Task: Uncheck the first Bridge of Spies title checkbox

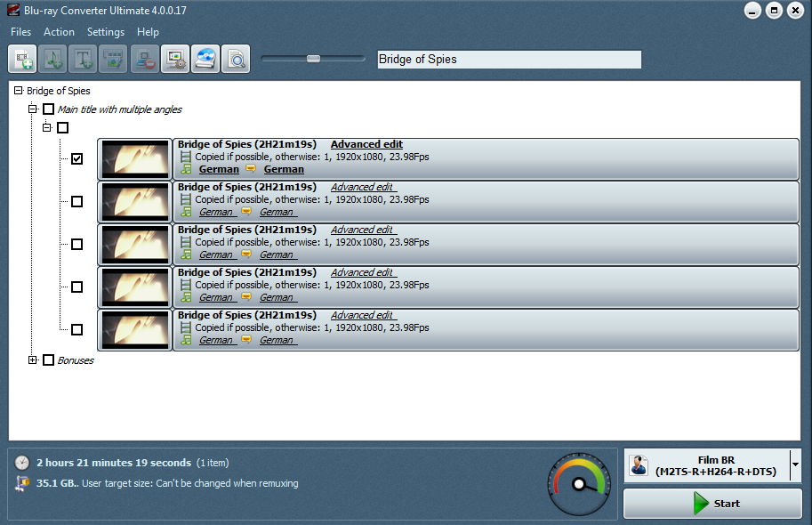Action: pos(76,158)
